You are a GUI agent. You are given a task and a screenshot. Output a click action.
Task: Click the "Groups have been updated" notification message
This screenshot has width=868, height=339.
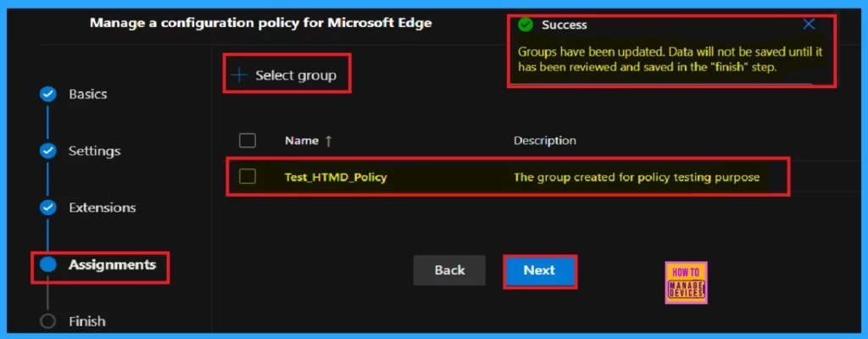670,59
